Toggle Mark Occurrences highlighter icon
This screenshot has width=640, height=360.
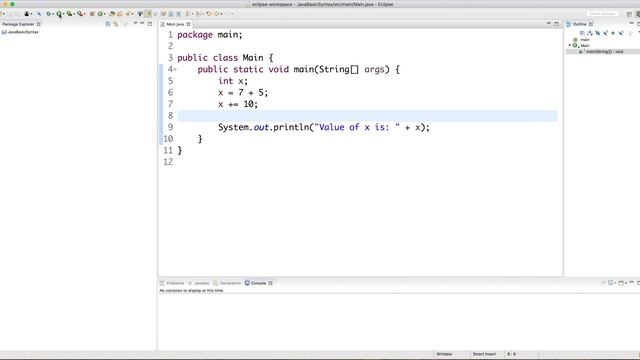(x=147, y=14)
